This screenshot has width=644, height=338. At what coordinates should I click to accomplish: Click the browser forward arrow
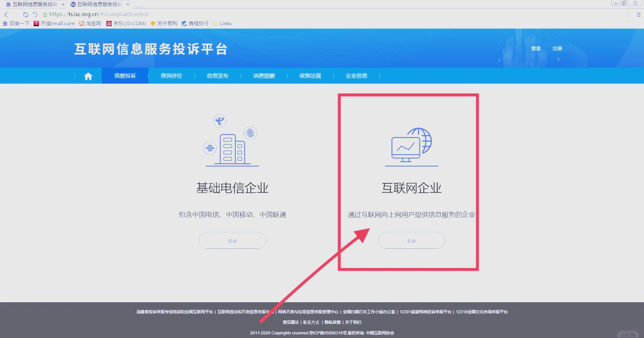(16, 15)
